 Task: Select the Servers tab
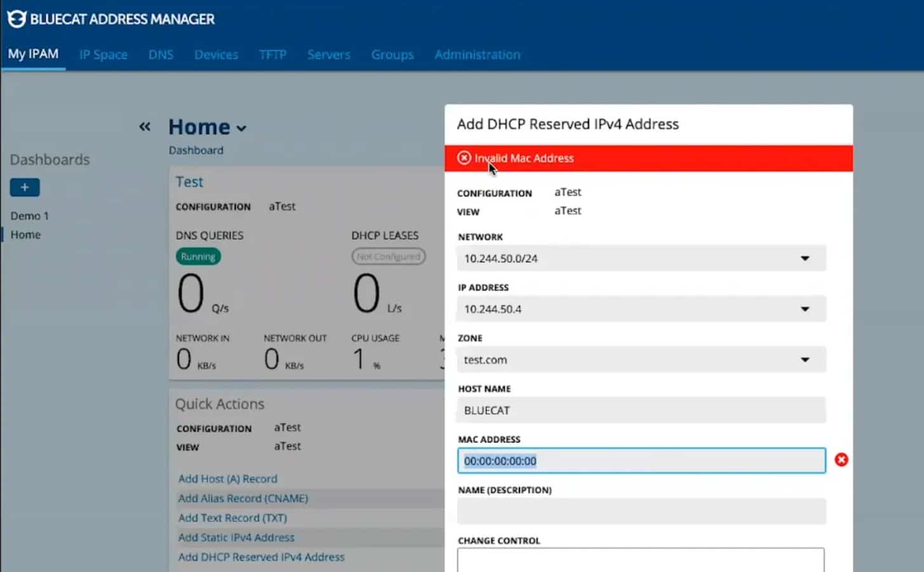pos(329,55)
